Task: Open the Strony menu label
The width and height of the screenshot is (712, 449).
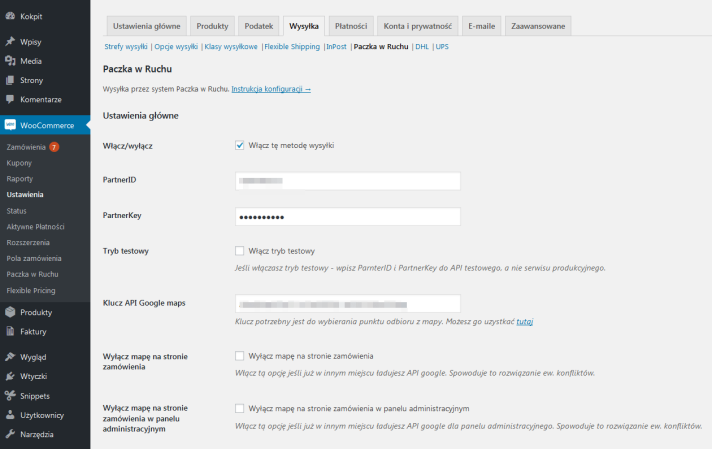Action: [x=31, y=80]
